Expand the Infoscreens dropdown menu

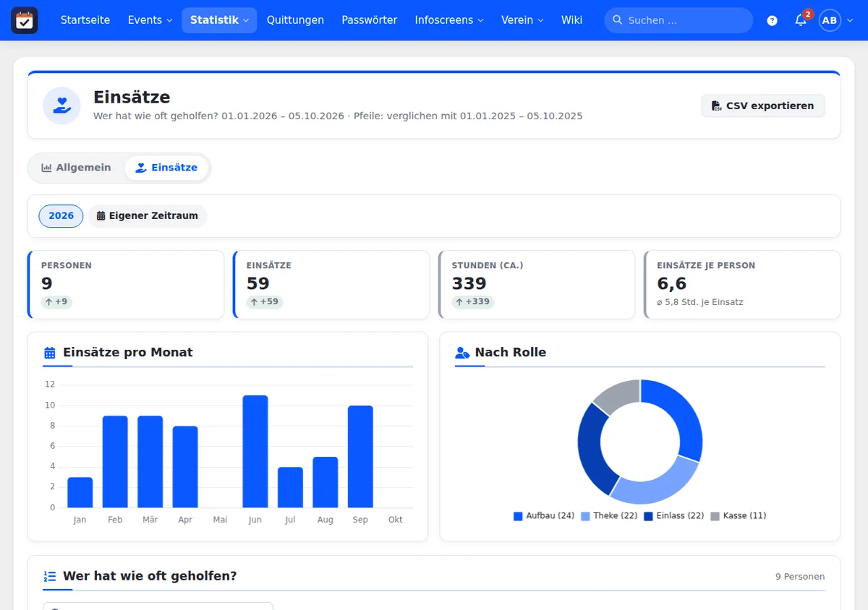[449, 20]
